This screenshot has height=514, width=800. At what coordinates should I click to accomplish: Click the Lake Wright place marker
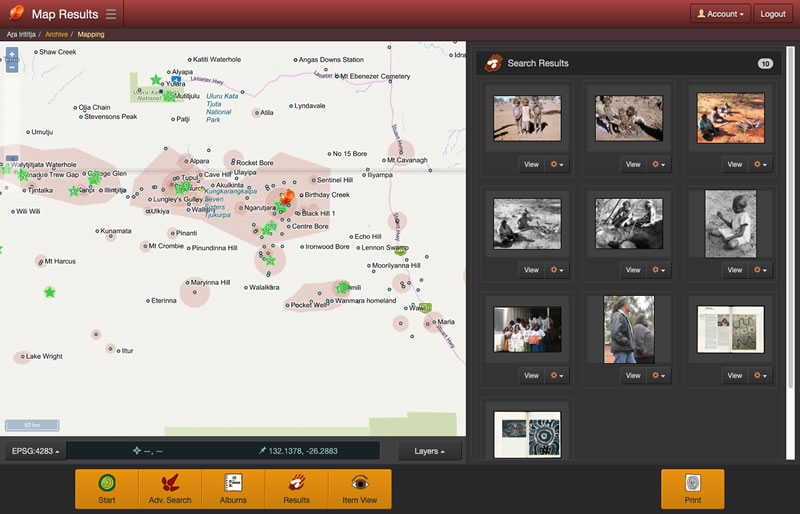click(x=22, y=356)
